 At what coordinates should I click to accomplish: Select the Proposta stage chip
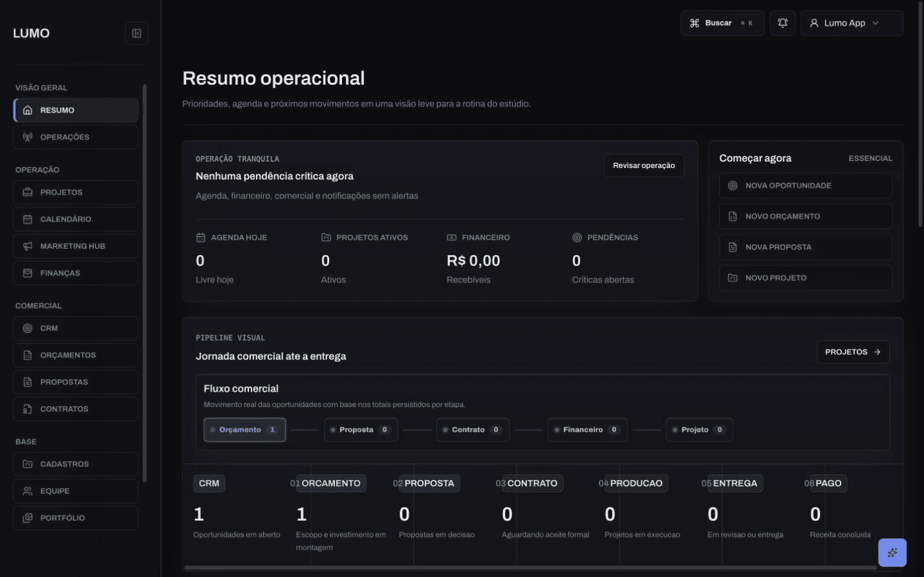(361, 430)
